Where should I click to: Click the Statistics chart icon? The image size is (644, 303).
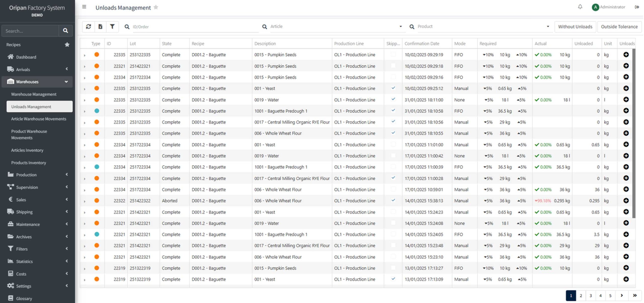(x=10, y=261)
